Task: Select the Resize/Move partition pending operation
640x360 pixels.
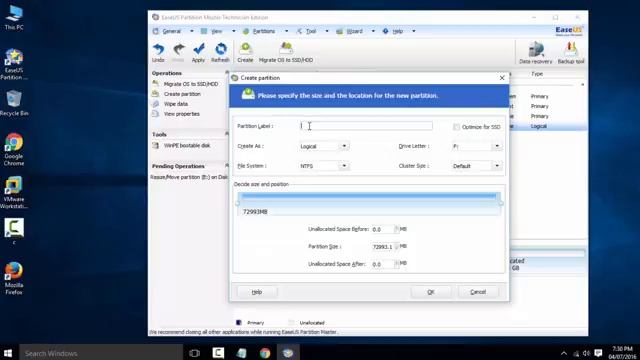Action: pyautogui.click(x=189, y=177)
